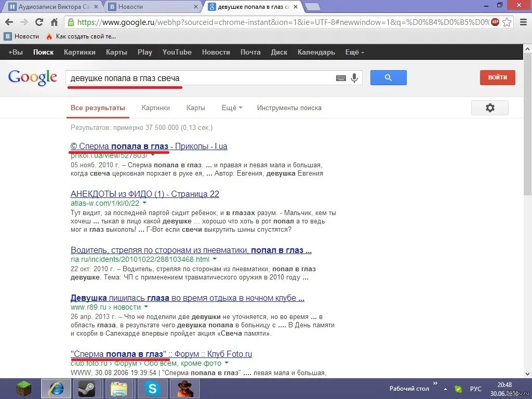Open Карты in the Google black bar
The image size is (532, 399).
(x=116, y=52)
